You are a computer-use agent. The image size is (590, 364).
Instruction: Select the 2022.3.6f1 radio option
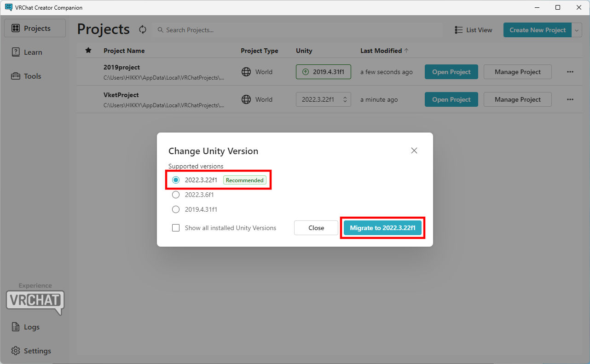(176, 195)
